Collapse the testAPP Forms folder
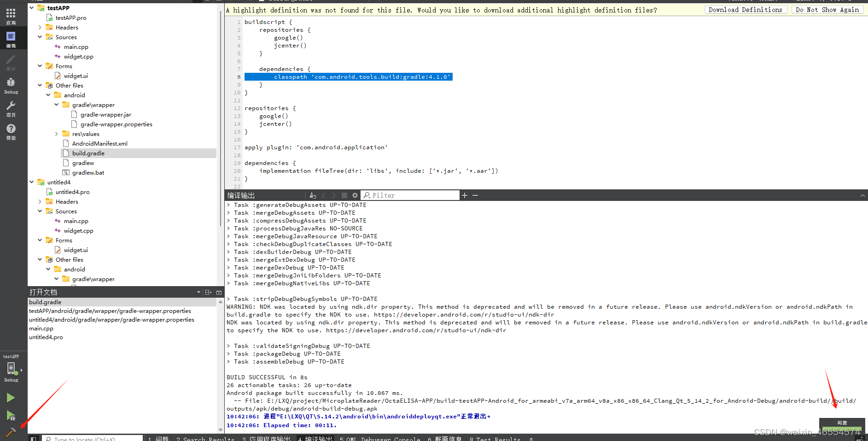Screen dimensions: 868x441 tap(40, 66)
